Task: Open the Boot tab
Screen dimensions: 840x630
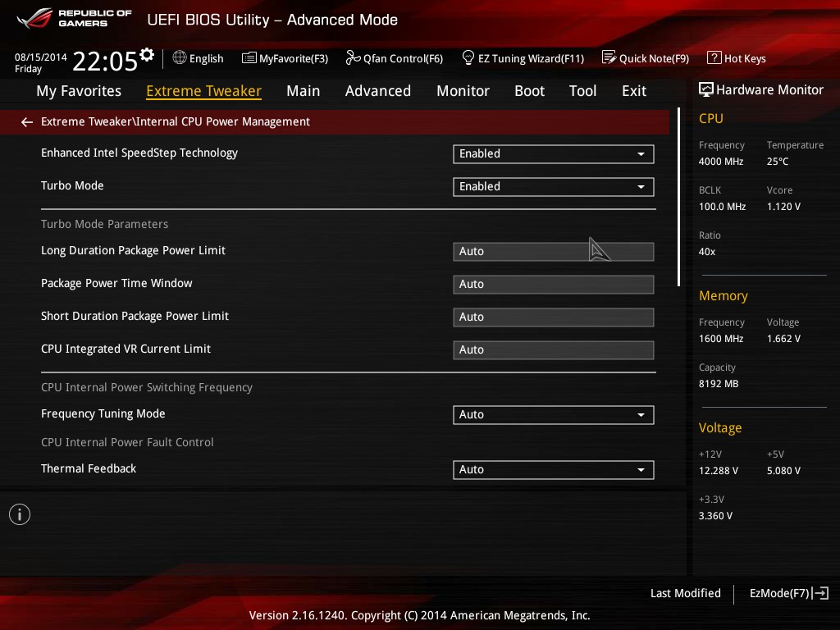Action: [x=529, y=91]
